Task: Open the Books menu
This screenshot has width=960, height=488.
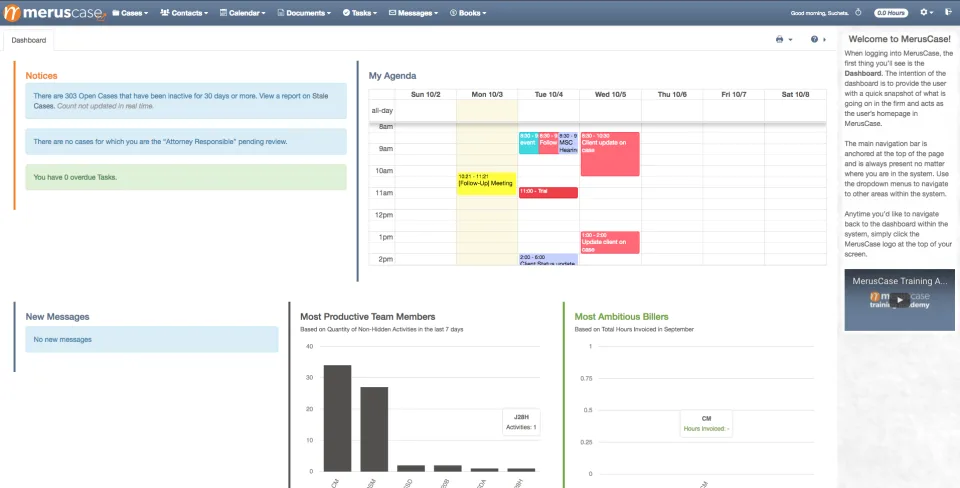Action: click(x=468, y=12)
